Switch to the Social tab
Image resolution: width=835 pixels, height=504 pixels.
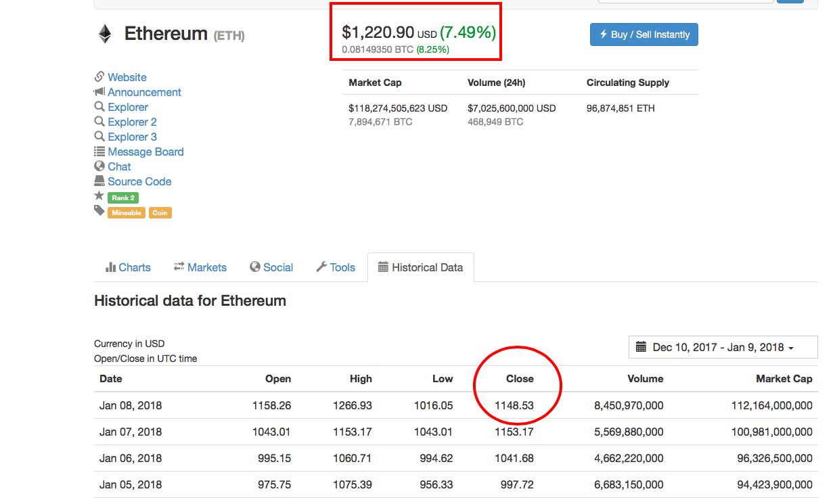pos(271,267)
